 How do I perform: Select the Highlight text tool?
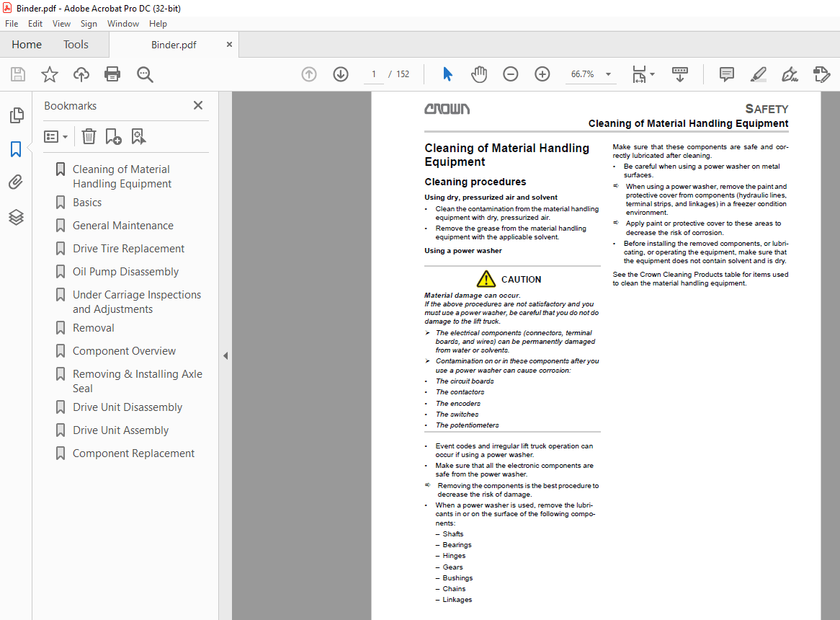pyautogui.click(x=758, y=74)
